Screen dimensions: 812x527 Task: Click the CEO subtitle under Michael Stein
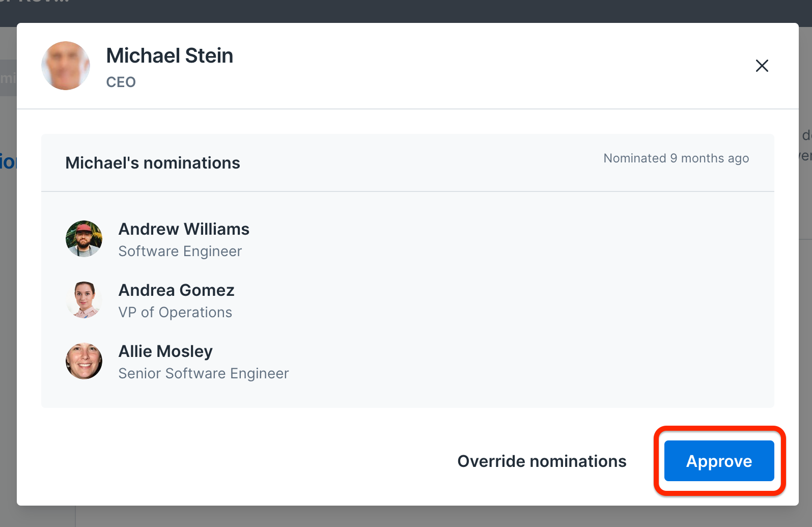(121, 82)
